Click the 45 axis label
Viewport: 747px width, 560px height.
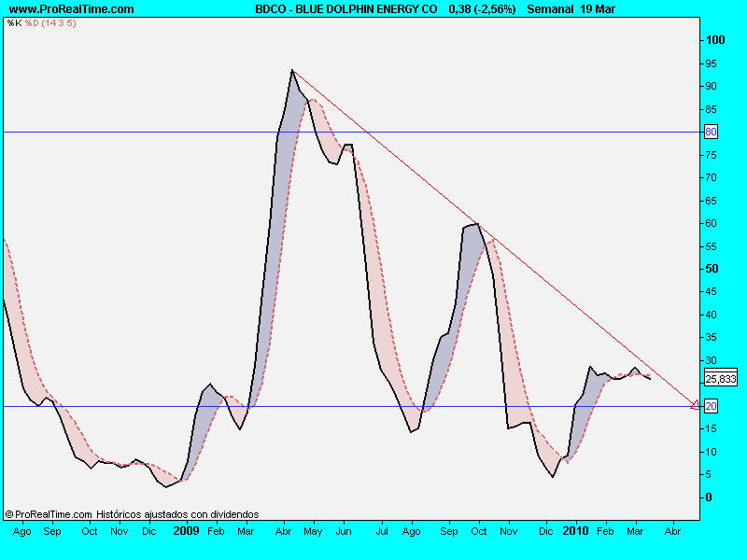click(711, 291)
